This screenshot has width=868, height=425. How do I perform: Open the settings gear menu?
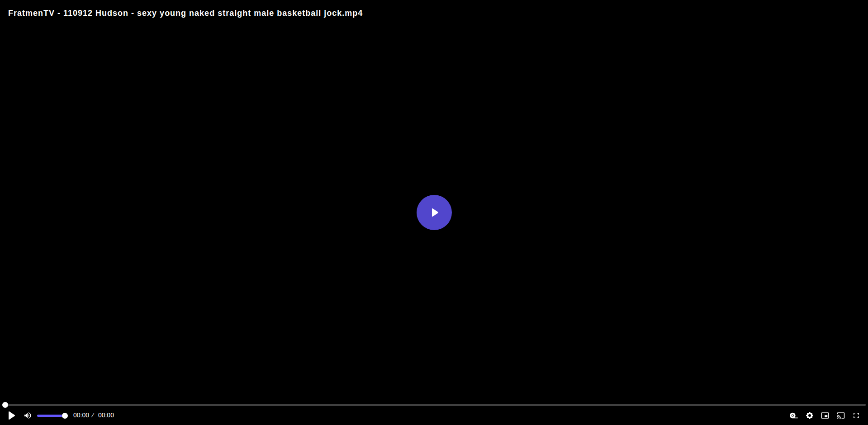click(x=810, y=416)
